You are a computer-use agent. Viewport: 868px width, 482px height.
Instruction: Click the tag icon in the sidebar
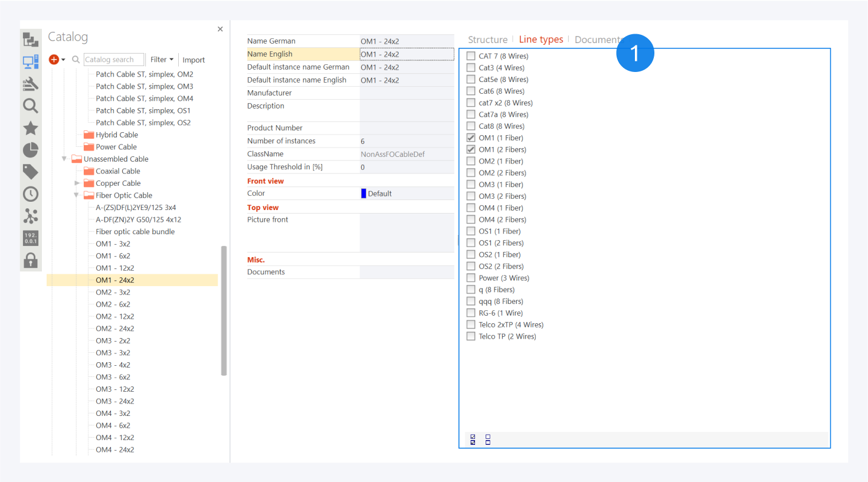pyautogui.click(x=31, y=172)
